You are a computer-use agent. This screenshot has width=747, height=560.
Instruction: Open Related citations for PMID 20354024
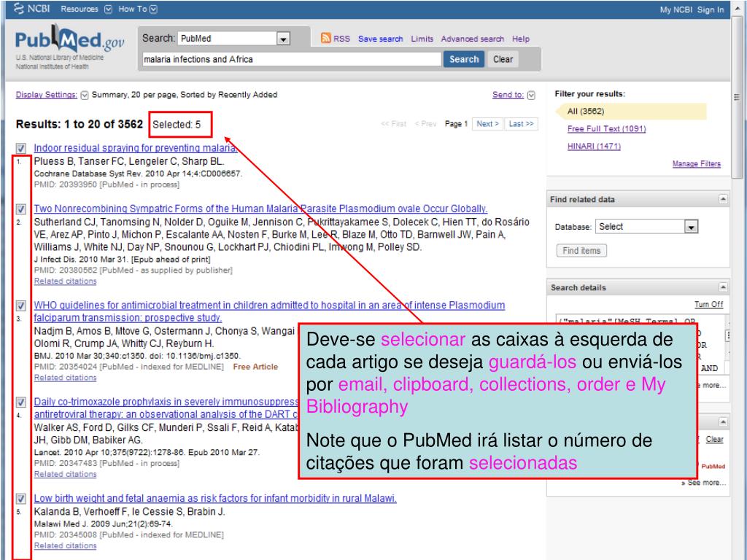pyautogui.click(x=65, y=378)
